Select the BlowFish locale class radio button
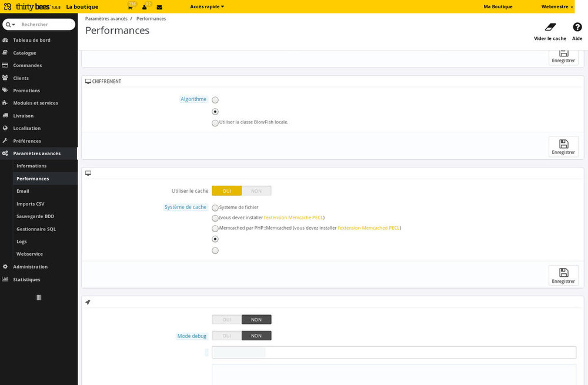 [x=215, y=123]
